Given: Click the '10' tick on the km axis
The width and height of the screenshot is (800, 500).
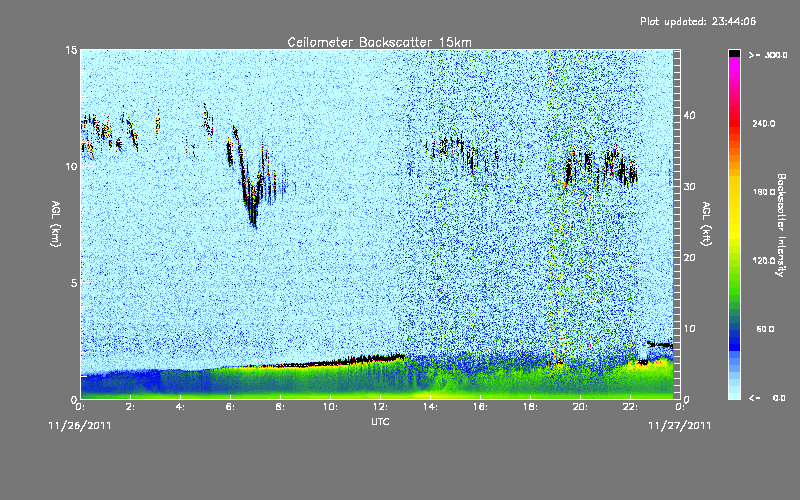Looking at the screenshot, I should click(71, 166).
